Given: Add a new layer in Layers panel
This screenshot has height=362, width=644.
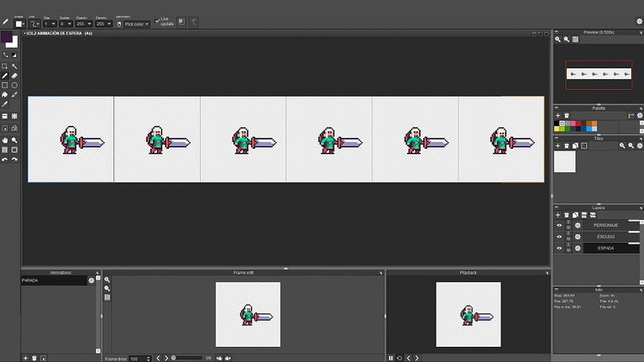Looking at the screenshot, I should pos(558,215).
